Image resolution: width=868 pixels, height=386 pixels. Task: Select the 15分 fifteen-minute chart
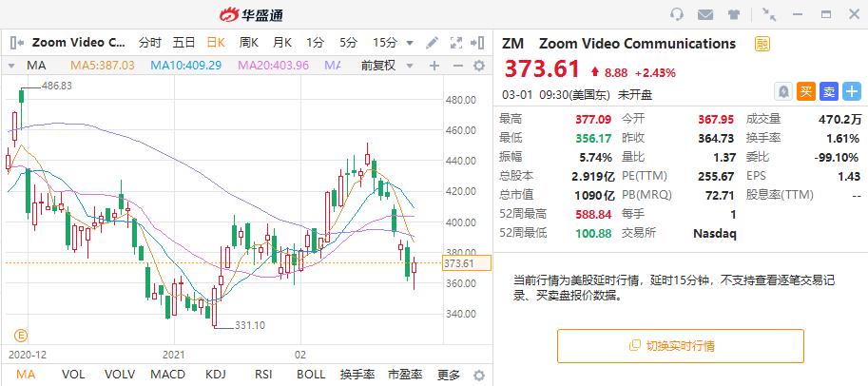pyautogui.click(x=385, y=43)
